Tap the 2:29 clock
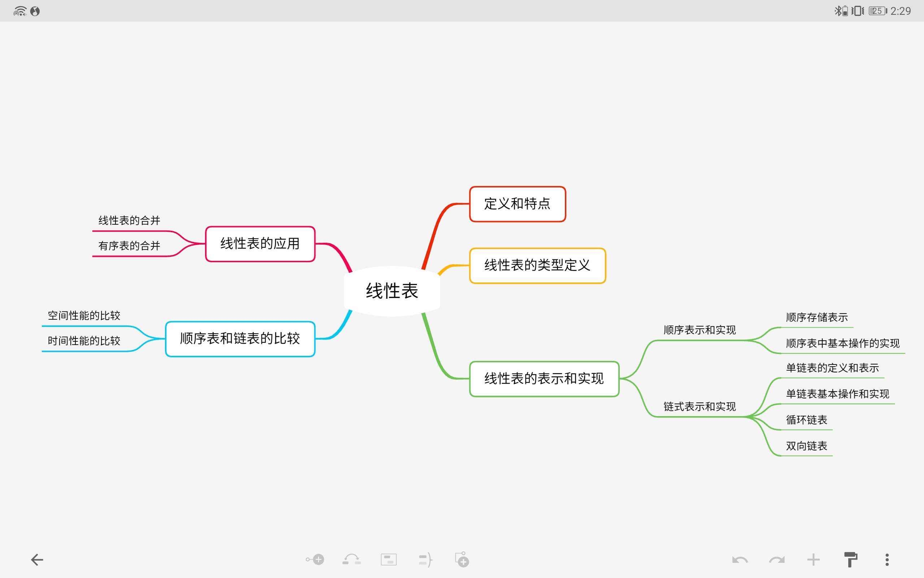This screenshot has width=924, height=578. tap(901, 11)
